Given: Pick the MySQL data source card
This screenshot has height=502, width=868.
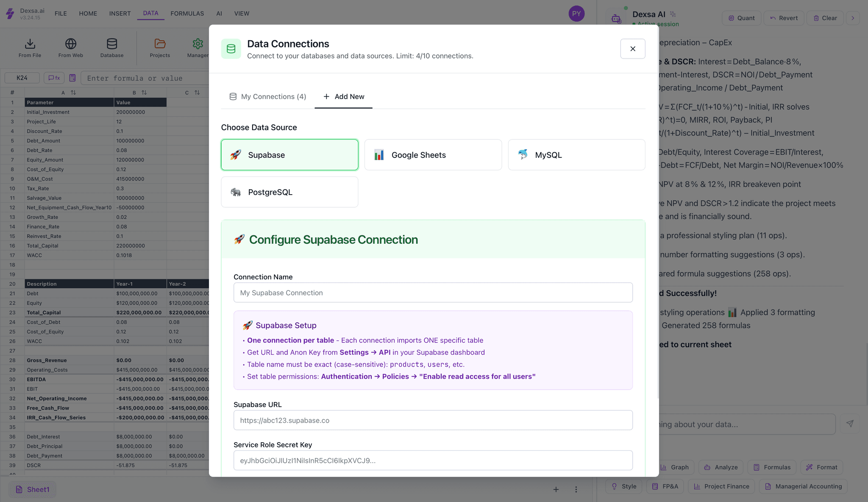Looking at the screenshot, I should click(576, 155).
